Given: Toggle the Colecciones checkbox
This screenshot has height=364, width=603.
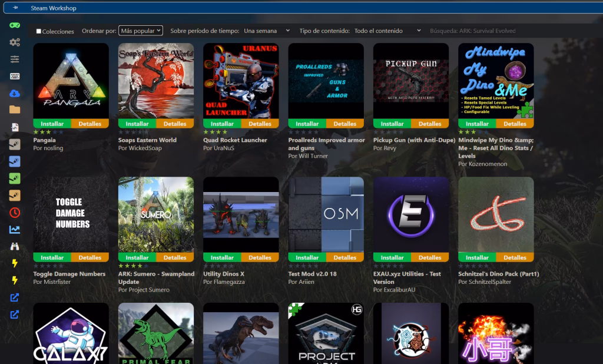Looking at the screenshot, I should coord(38,31).
